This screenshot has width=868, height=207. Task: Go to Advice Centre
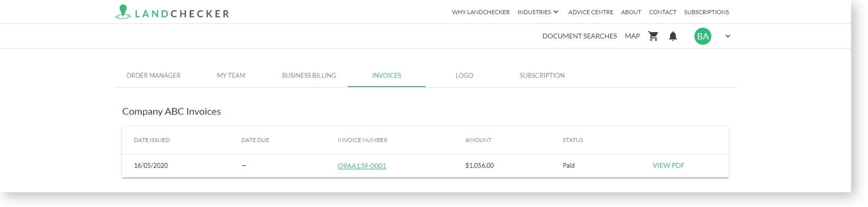tap(591, 12)
